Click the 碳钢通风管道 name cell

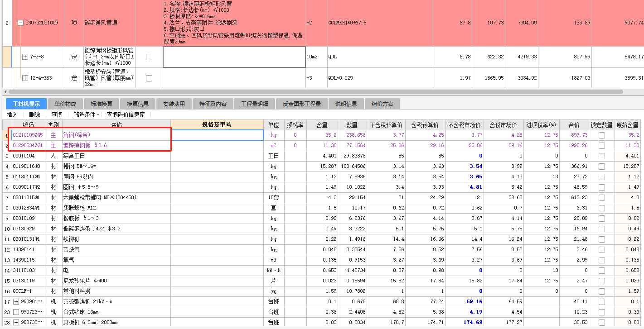109,23
